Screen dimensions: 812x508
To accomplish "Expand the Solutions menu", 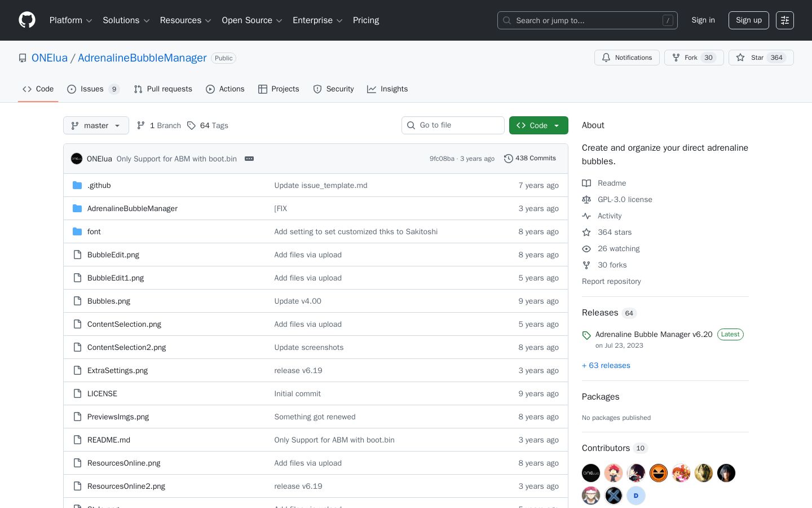I will coord(126,20).
